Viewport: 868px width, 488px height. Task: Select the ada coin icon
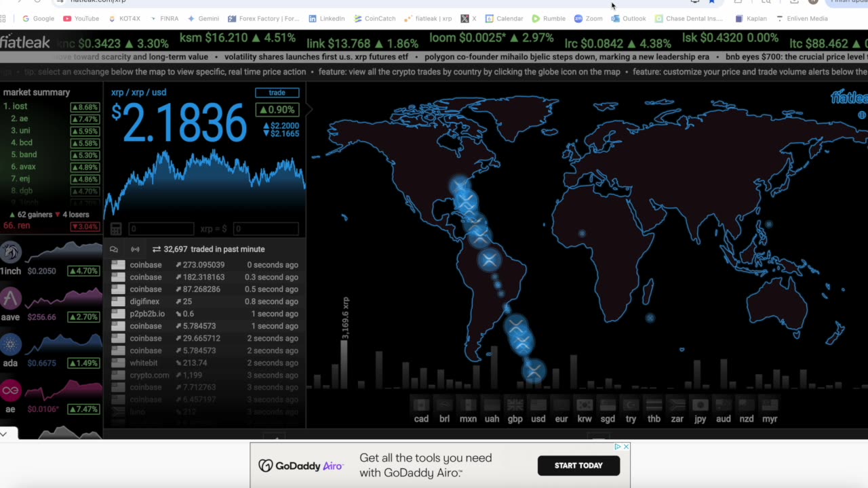pyautogui.click(x=11, y=344)
